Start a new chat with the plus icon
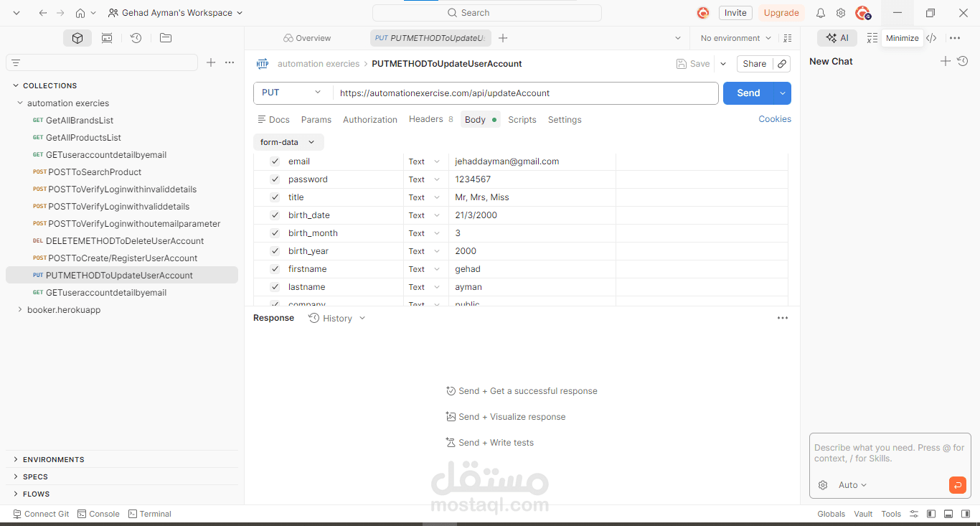 [946, 62]
